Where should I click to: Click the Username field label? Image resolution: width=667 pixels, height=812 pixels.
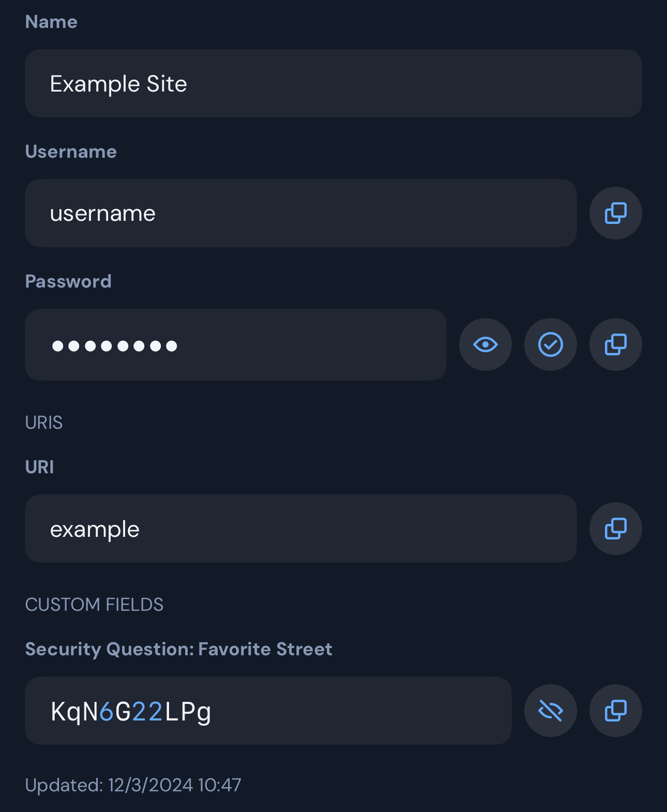pos(71,152)
